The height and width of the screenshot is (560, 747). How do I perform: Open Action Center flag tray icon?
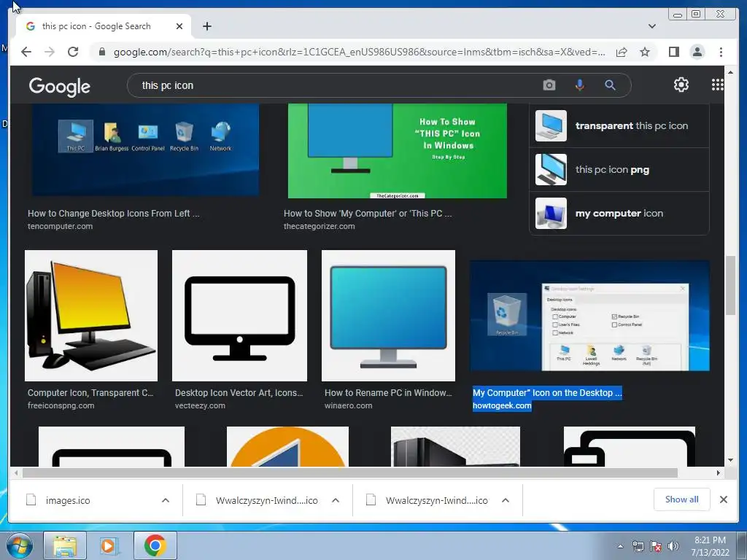pos(656,546)
